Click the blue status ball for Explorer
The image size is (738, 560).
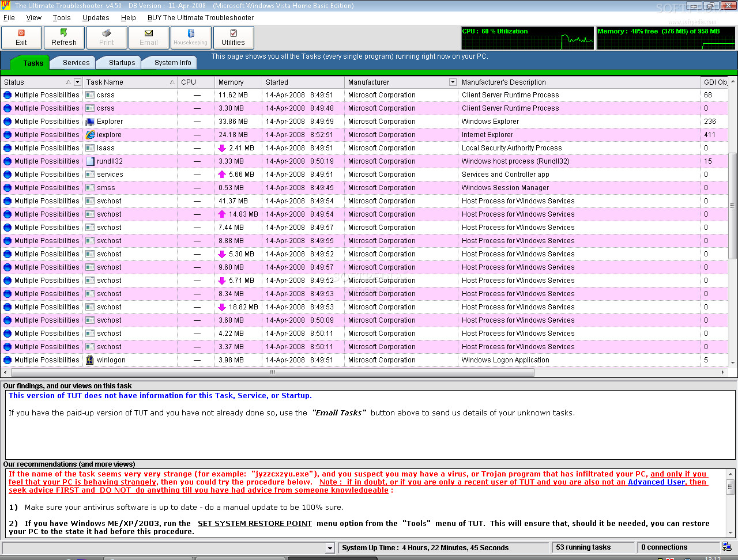point(7,122)
